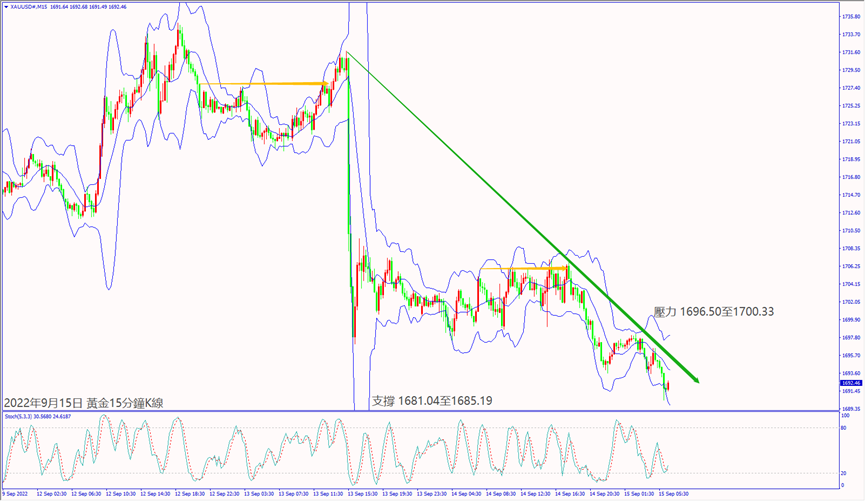Click the latest red candlestick at chart end
This screenshot has width=865, height=501.
pyautogui.click(x=668, y=385)
